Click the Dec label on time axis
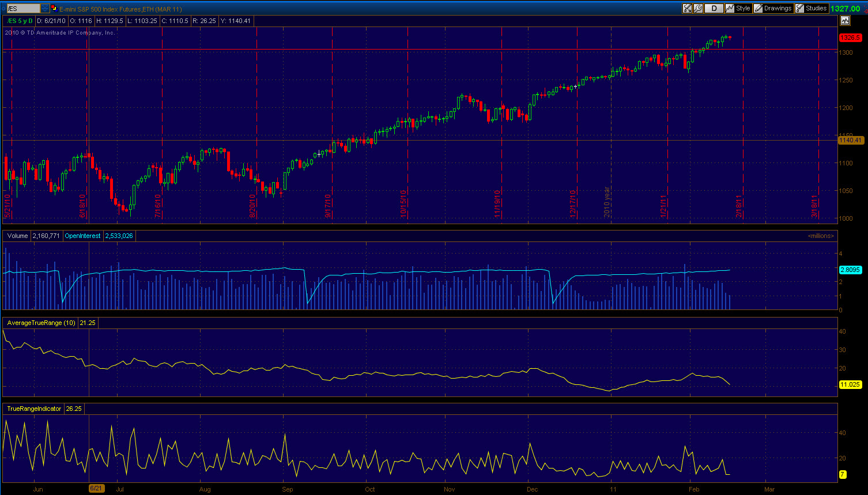 click(532, 489)
